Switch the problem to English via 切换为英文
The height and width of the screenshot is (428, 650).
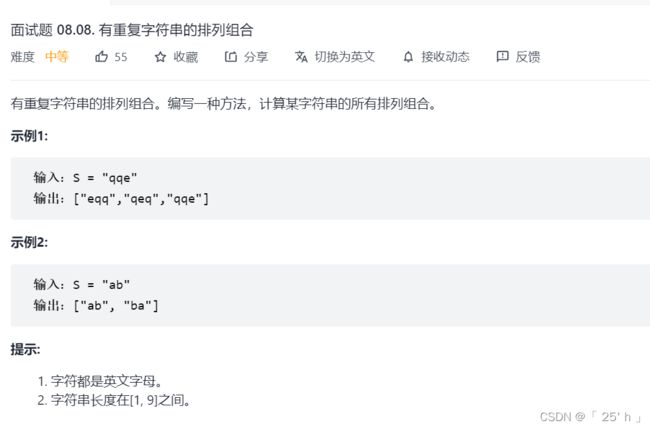point(344,57)
